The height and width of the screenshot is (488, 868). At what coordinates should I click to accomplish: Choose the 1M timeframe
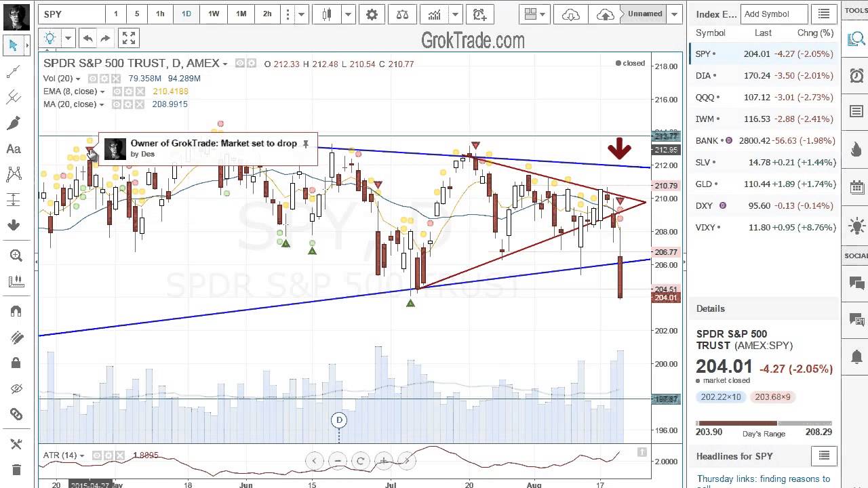241,14
